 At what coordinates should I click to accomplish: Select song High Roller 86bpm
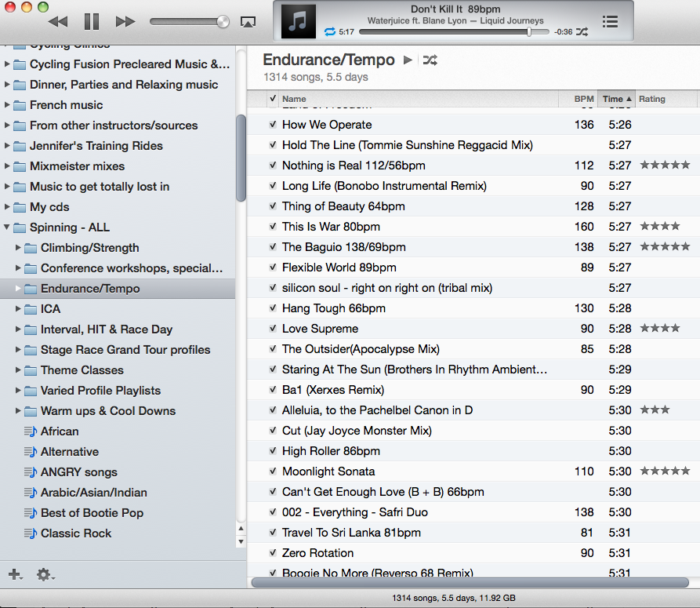pos(331,451)
